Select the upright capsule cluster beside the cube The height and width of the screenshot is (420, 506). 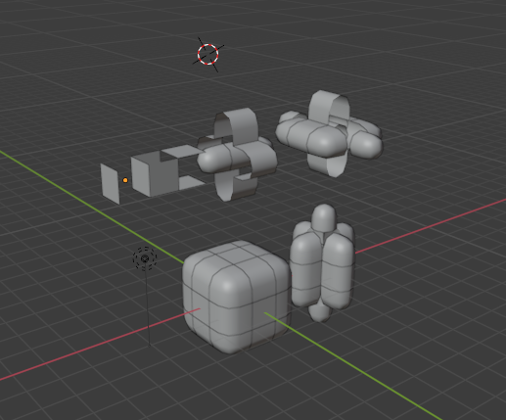(x=322, y=263)
